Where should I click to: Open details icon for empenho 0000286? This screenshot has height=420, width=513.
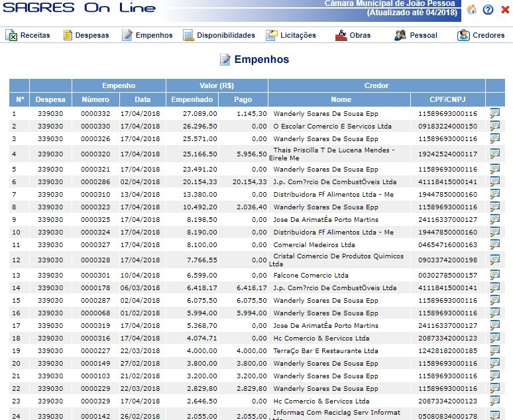tap(494, 182)
